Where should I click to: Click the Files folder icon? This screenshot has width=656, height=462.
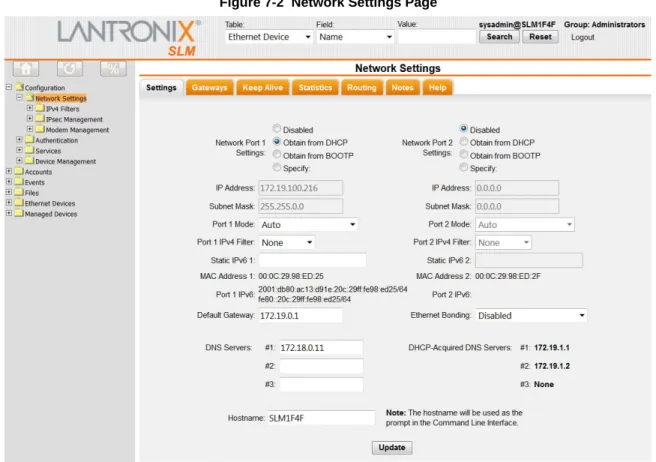pyautogui.click(x=19, y=192)
